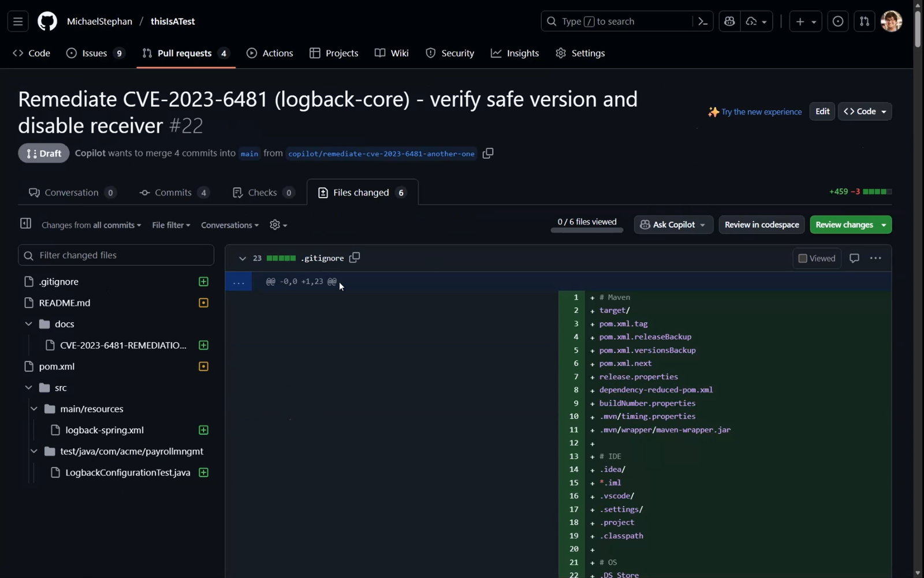
Task: Open the user profile avatar menu
Action: [x=892, y=21]
